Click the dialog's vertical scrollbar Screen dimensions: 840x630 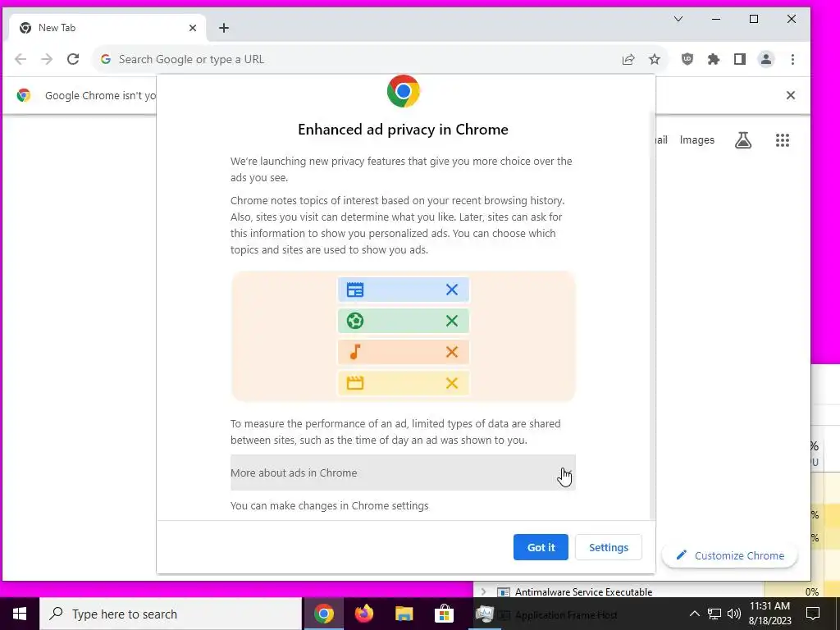click(652, 316)
